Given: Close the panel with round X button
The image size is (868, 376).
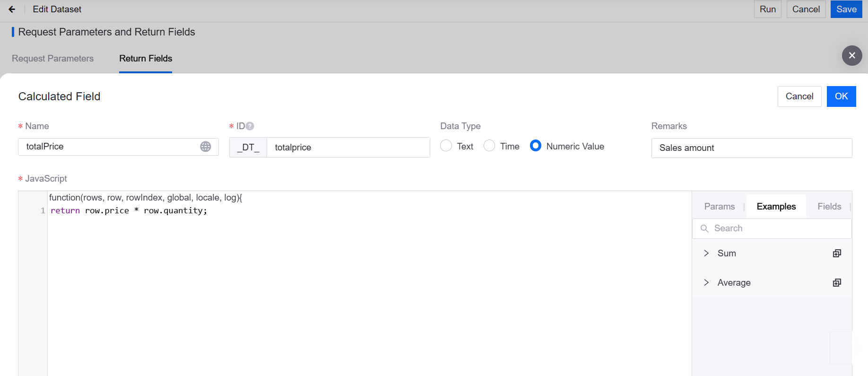Looking at the screenshot, I should click(852, 55).
